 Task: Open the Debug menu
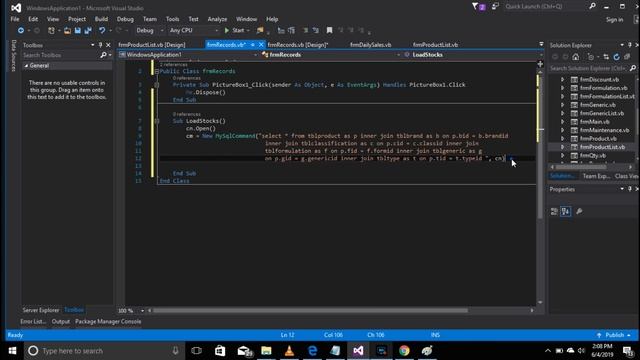125,19
